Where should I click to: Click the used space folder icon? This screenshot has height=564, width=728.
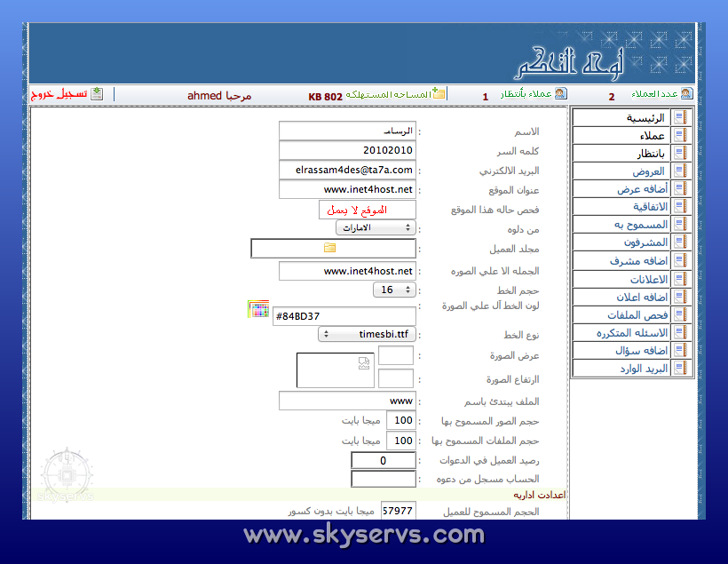[x=439, y=94]
